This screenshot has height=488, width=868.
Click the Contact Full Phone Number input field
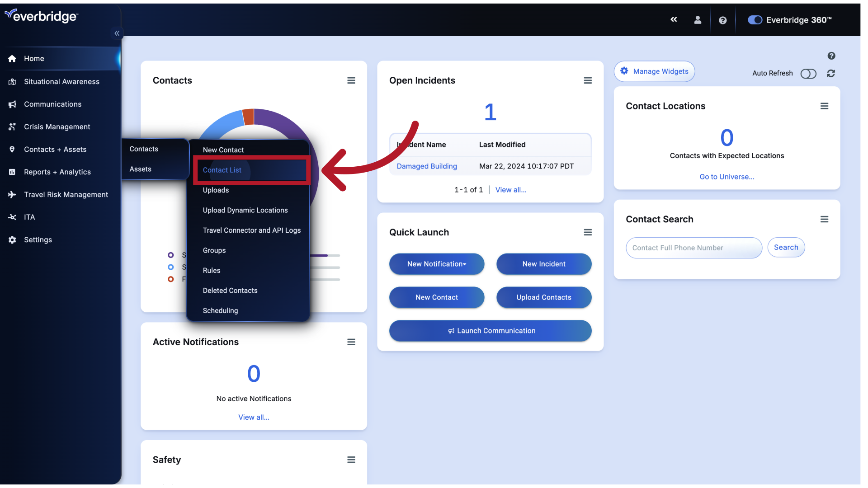click(694, 247)
